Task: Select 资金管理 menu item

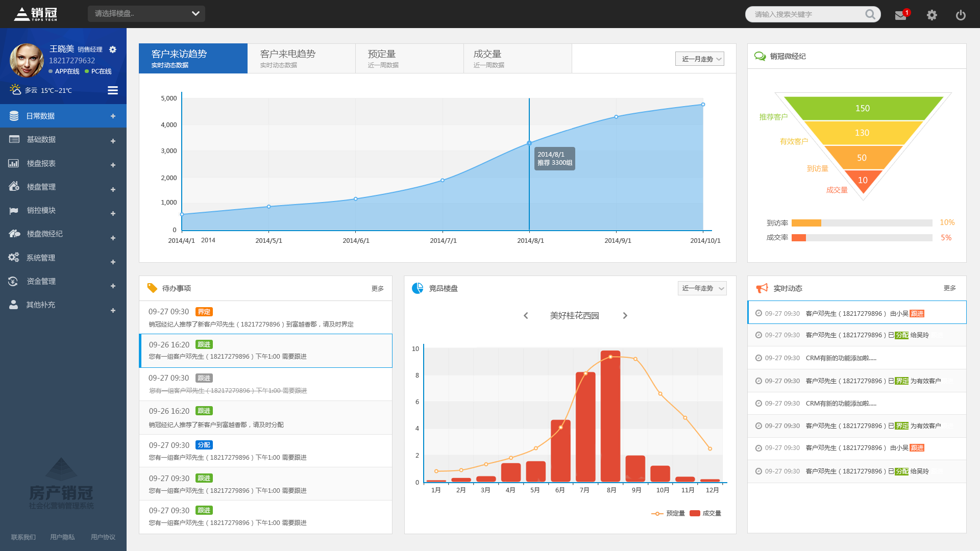Action: [x=63, y=281]
